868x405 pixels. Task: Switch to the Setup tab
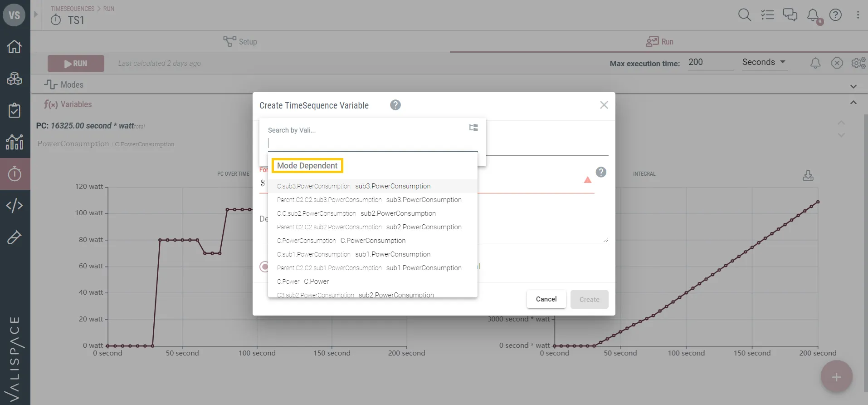(240, 42)
